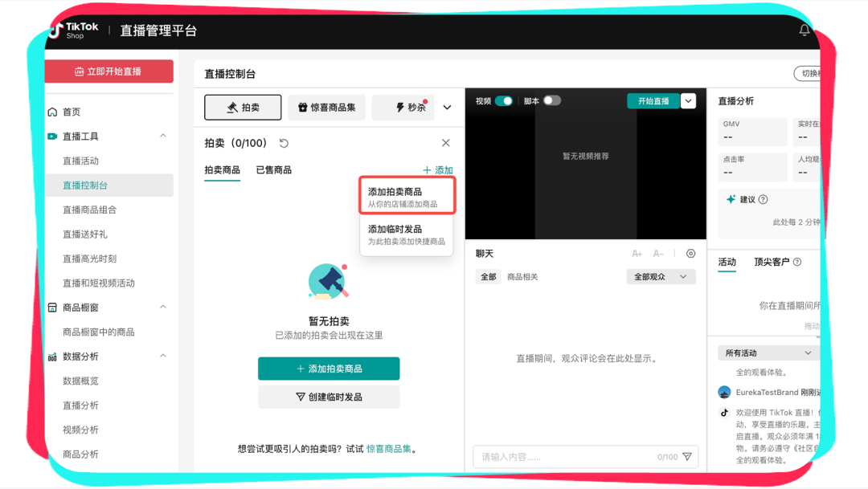Click the help icon next to 建议
Viewport: 868px width, 489px height.
[x=763, y=199]
